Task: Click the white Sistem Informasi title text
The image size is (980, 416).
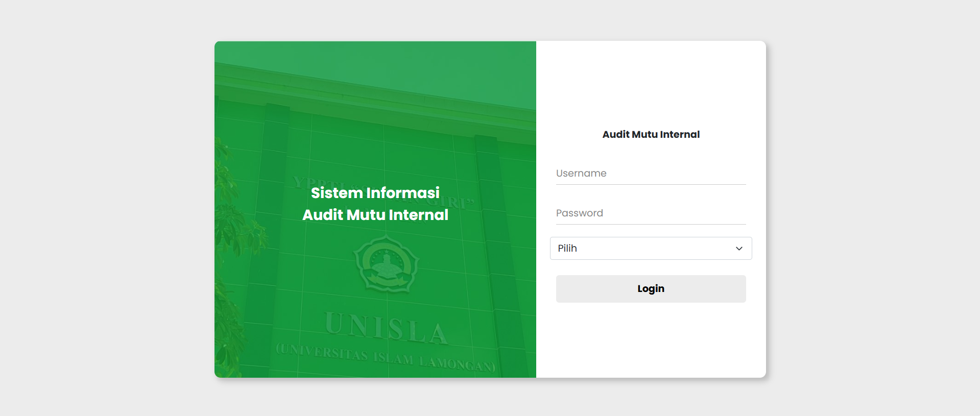Action: [x=375, y=193]
